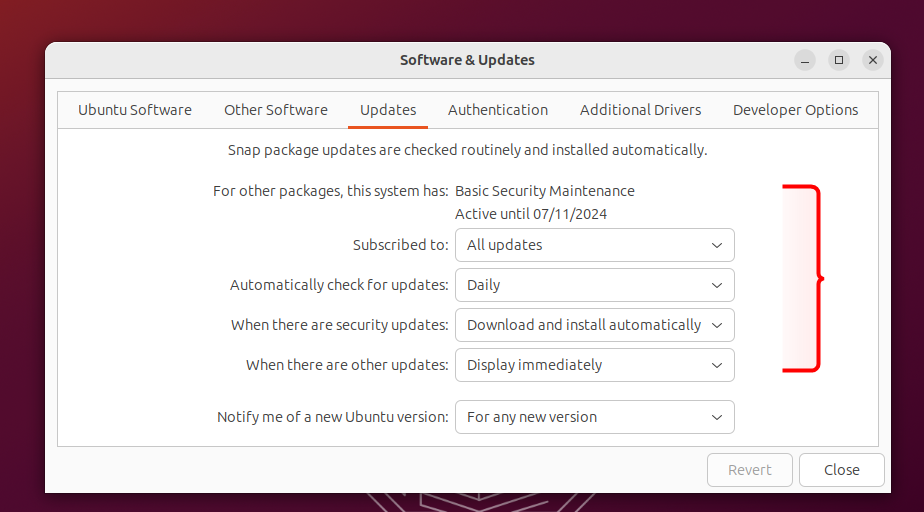Viewport: 924px width, 512px height.
Task: Click the 'Basic Security Maintenance' text
Action: (x=545, y=191)
